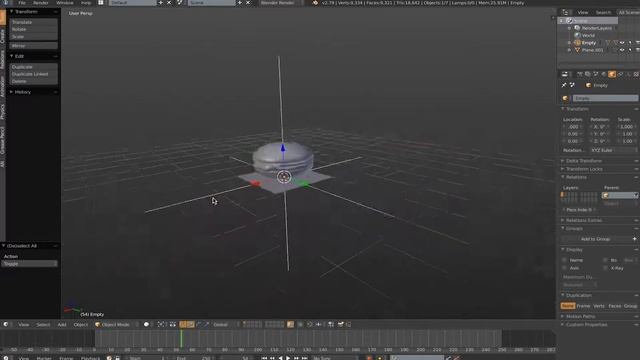
Task: Click the Rotate button
Action: pos(33,29)
